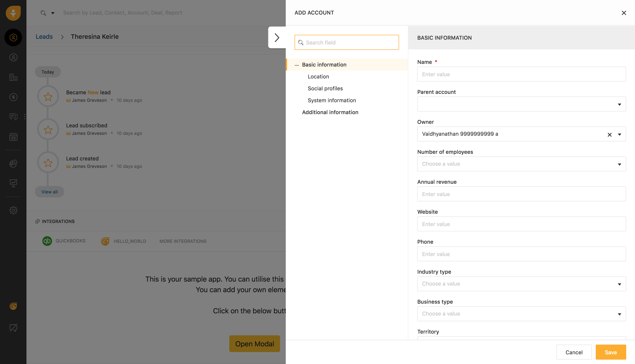635x364 pixels.
Task: Click the Search field input
Action: (347, 42)
